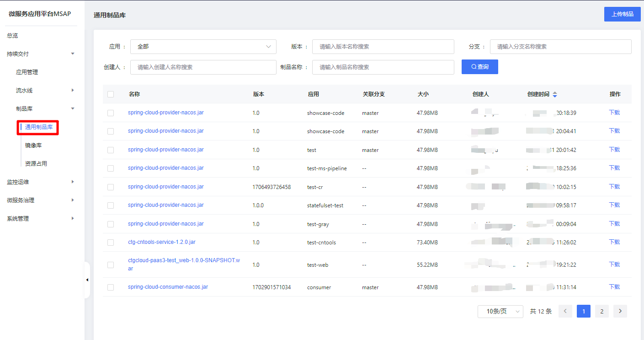Image resolution: width=644 pixels, height=340 pixels.
Task: Select 通用制品库 in the sidebar
Action: click(39, 127)
